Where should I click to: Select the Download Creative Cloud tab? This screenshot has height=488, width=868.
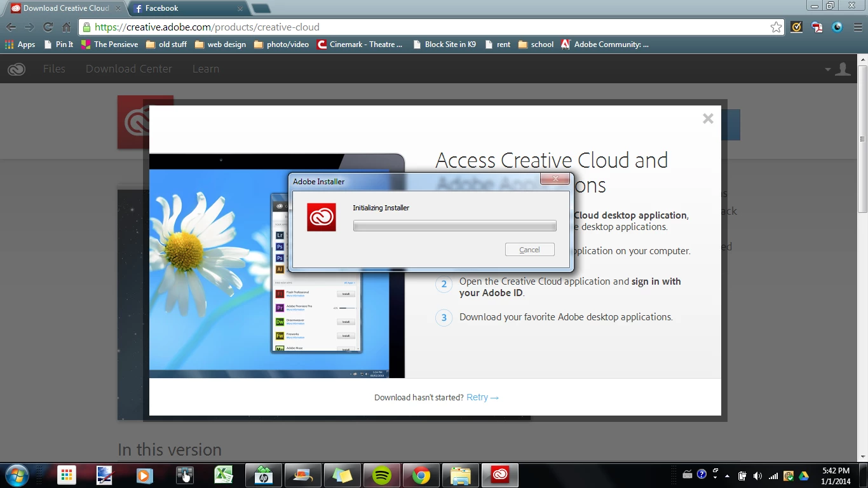65,8
